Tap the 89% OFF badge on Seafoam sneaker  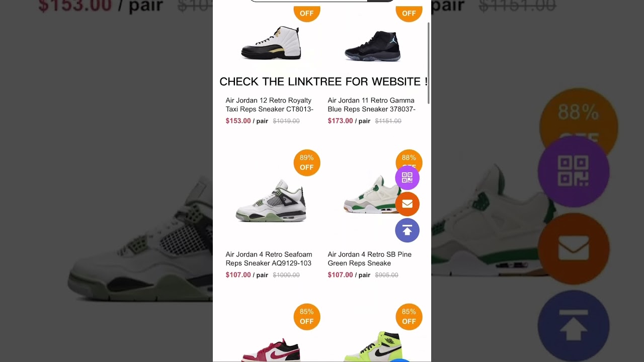point(307,162)
